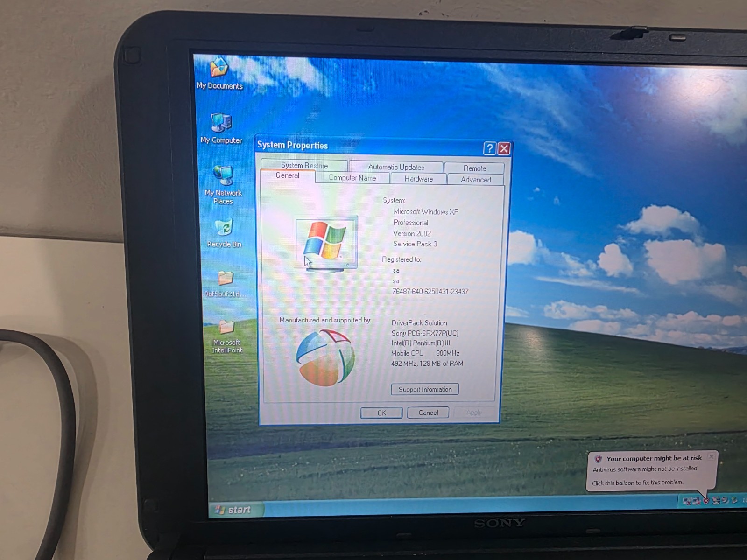Open the My Documents desktop icon

pos(219,74)
